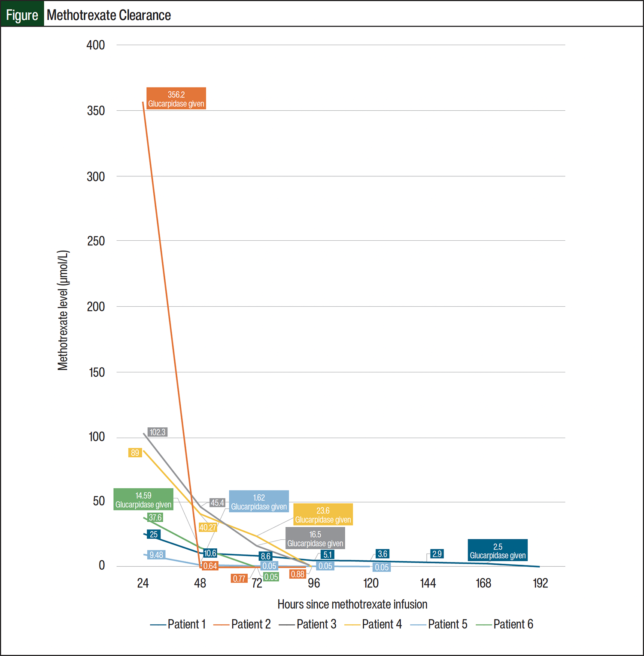Click the orange 356.2 Glucarpidase given label
Screen dimensions: 644x656
click(176, 99)
